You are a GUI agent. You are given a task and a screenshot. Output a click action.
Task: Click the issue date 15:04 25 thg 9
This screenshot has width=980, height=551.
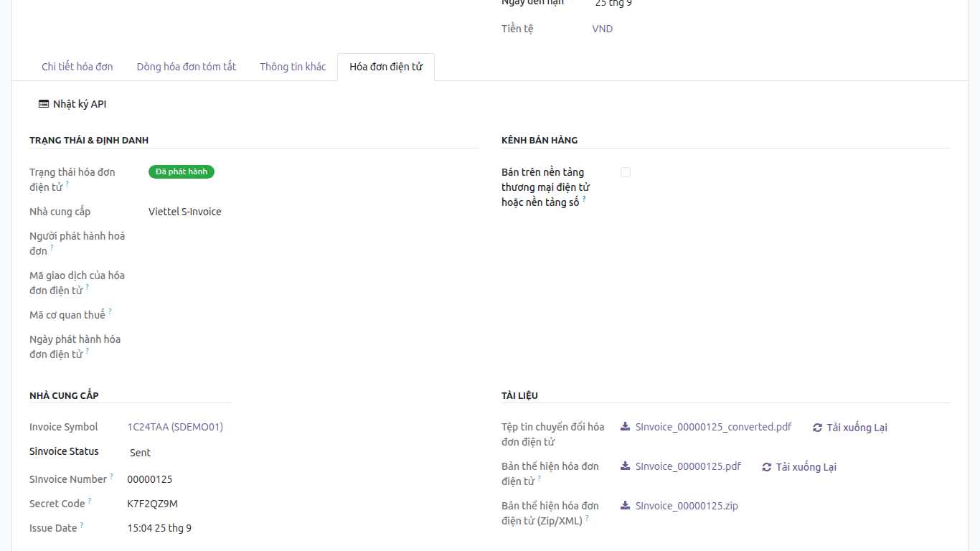click(x=159, y=528)
